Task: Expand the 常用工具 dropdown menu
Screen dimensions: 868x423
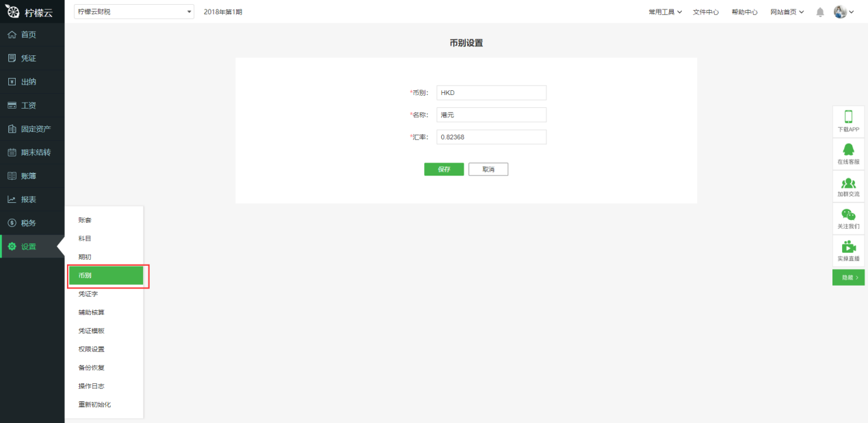Action: click(665, 12)
